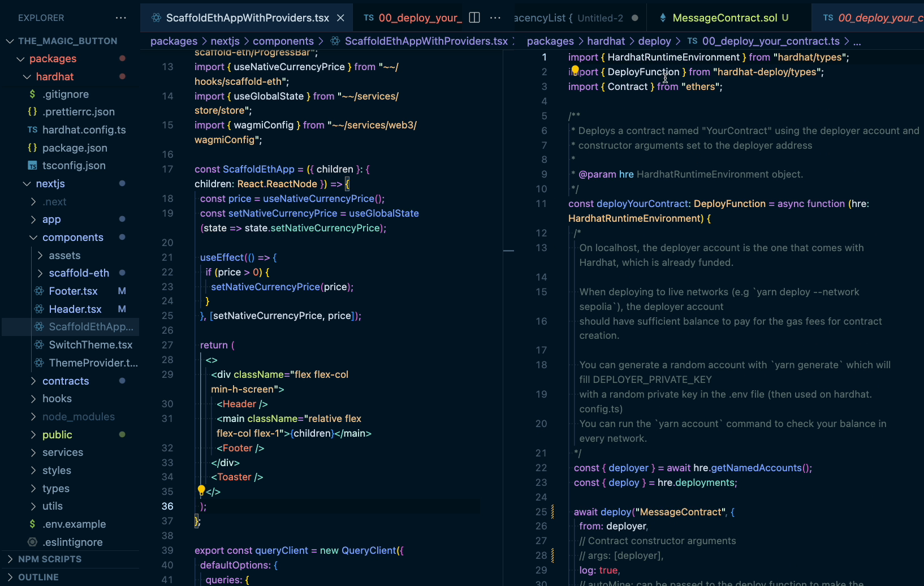Expand the assets folder
Viewport: 924px width, 586px height.
tap(40, 256)
